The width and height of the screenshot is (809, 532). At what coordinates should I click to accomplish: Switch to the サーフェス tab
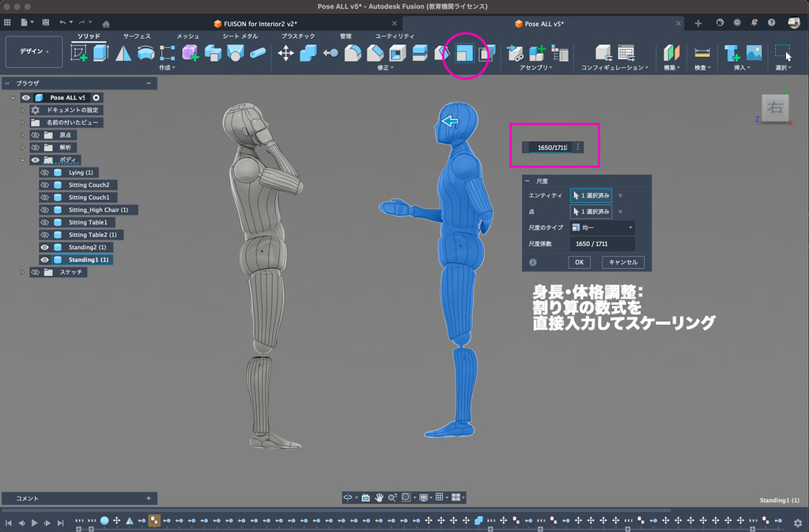[136, 36]
